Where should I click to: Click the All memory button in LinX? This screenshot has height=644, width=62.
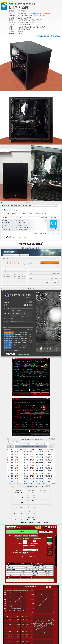(36, 444)
